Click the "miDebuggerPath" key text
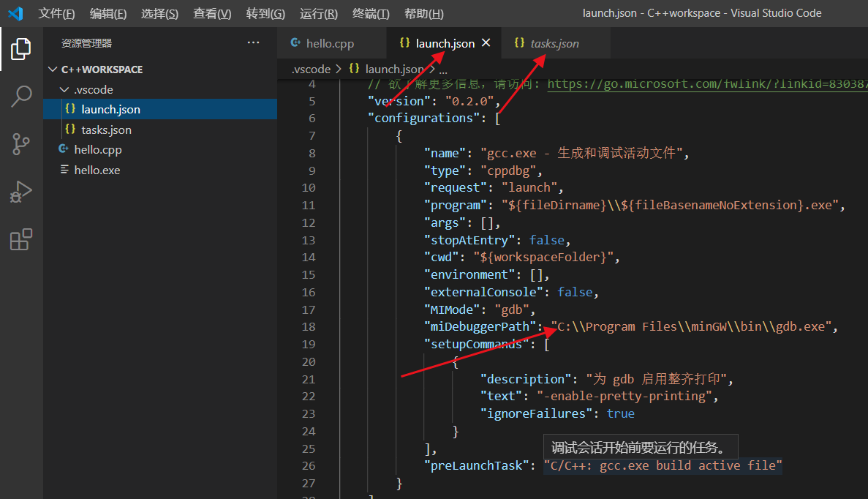Image resolution: width=868 pixels, height=499 pixels. [x=480, y=326]
